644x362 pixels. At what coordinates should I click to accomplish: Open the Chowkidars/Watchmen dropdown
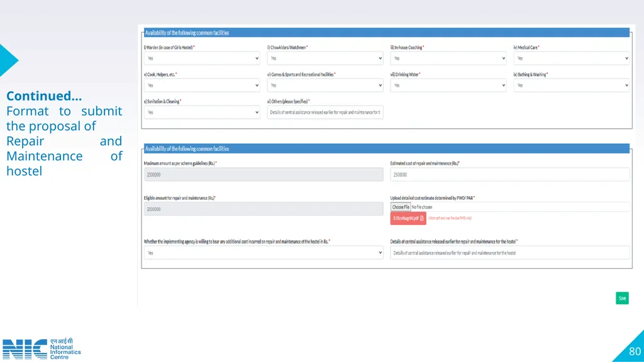point(325,58)
